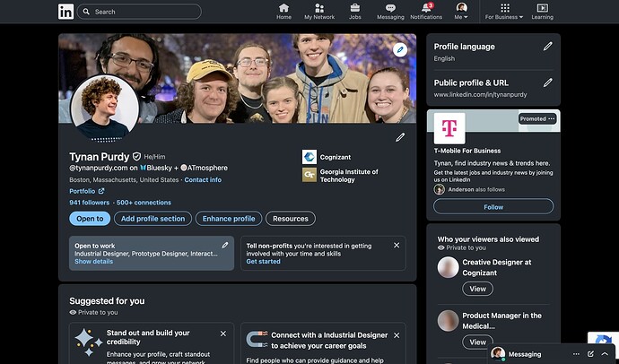Open Contact info link
The height and width of the screenshot is (364, 619).
(203, 180)
